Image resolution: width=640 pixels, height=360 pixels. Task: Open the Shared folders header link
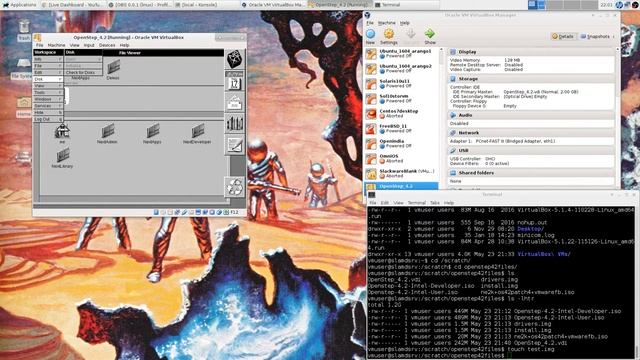[x=476, y=173]
